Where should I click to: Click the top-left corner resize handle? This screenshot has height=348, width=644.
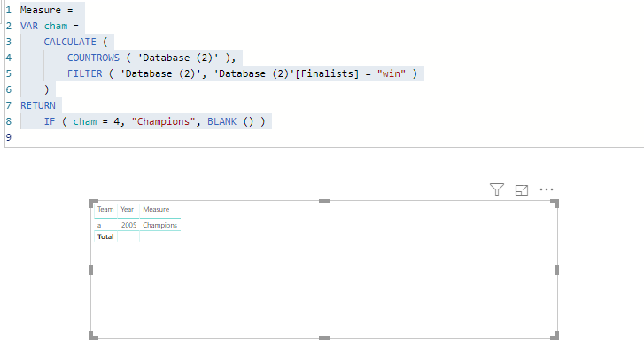(x=94, y=204)
